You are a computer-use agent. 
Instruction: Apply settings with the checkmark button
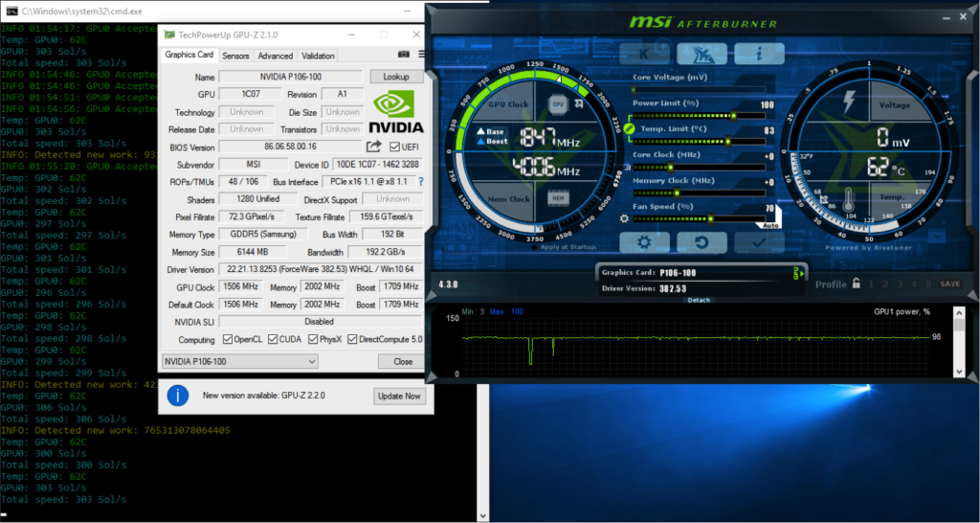coord(759,242)
